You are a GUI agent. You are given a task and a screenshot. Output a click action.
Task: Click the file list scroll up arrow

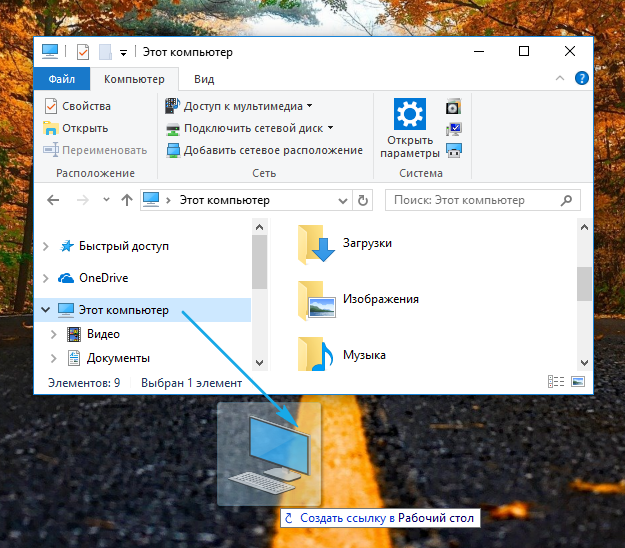coord(584,227)
